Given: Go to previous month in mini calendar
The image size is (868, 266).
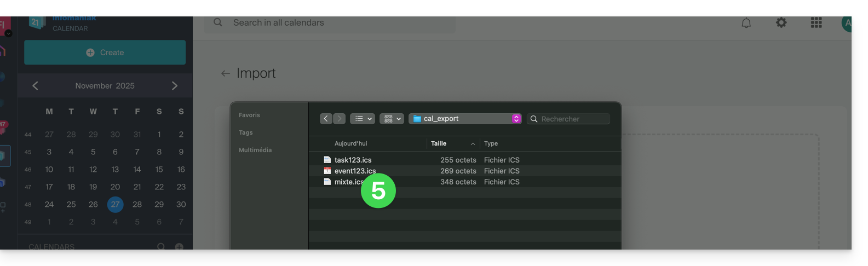Looking at the screenshot, I should pos(35,85).
